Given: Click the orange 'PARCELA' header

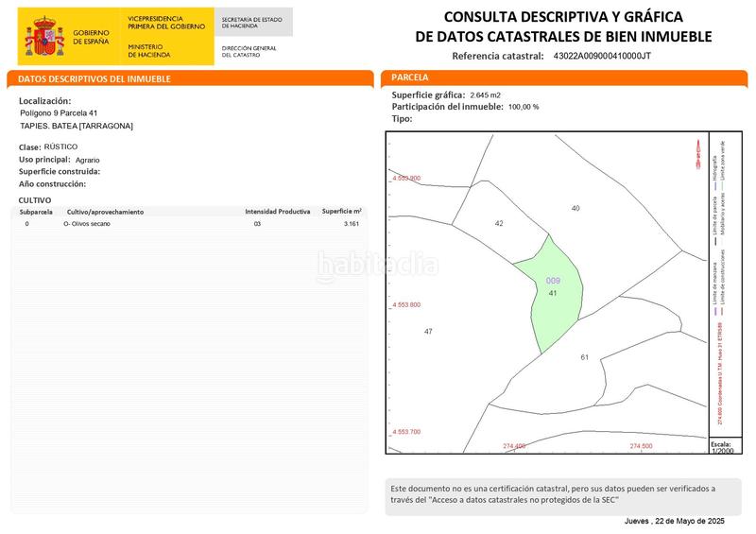Looking at the screenshot, I should (x=410, y=78).
